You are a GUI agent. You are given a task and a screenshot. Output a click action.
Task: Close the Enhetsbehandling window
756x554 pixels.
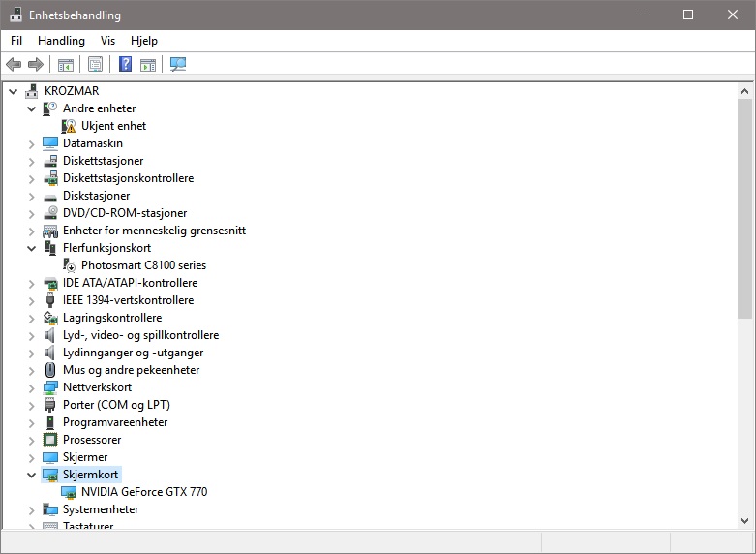[733, 15]
